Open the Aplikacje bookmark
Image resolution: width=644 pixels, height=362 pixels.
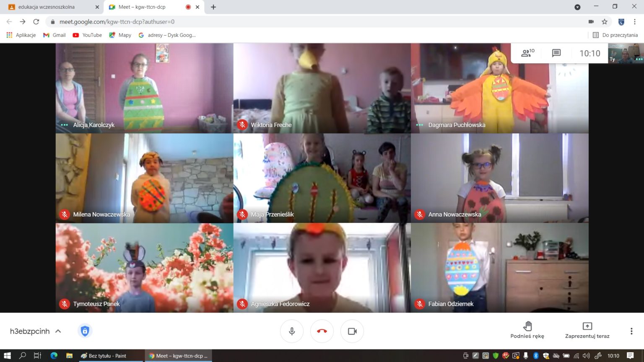(x=21, y=35)
